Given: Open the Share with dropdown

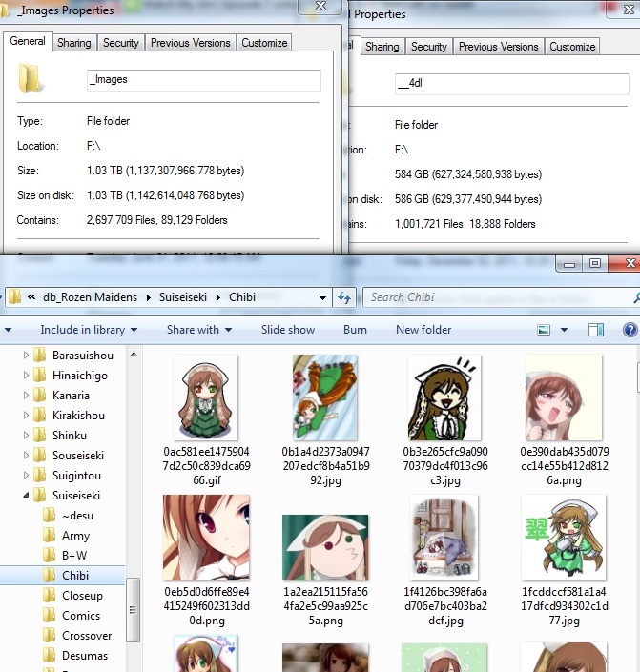Looking at the screenshot, I should click(198, 330).
